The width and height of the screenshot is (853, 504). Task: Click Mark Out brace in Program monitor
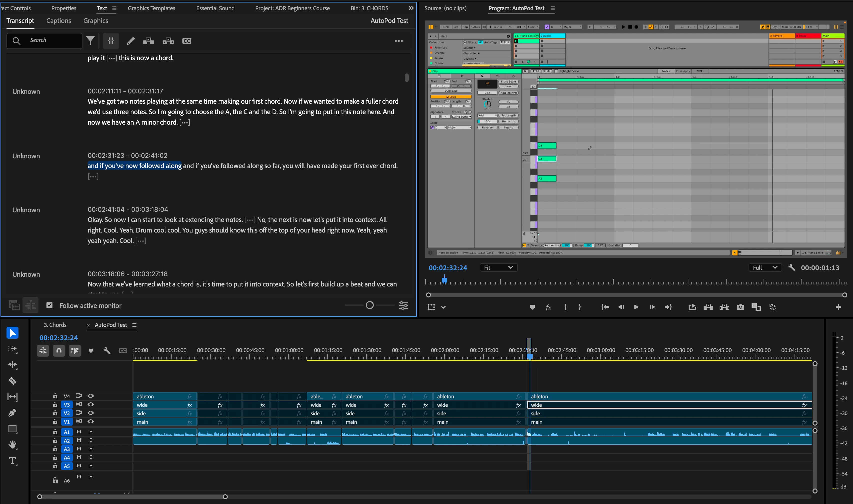click(580, 307)
